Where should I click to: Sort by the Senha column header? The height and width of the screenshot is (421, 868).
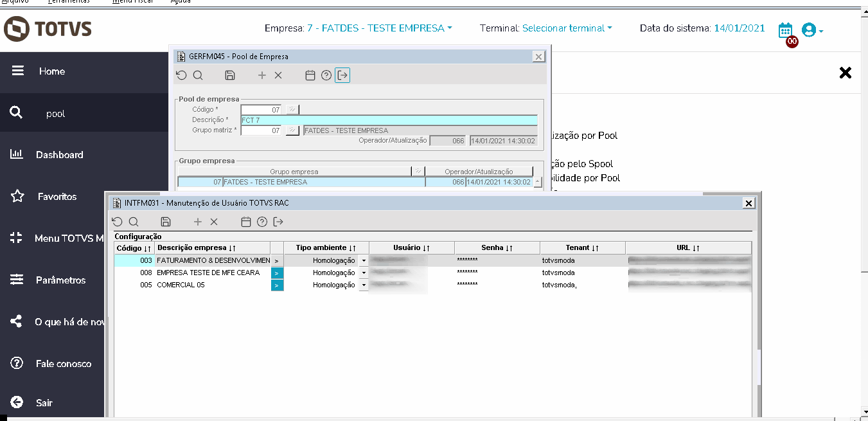click(497, 248)
